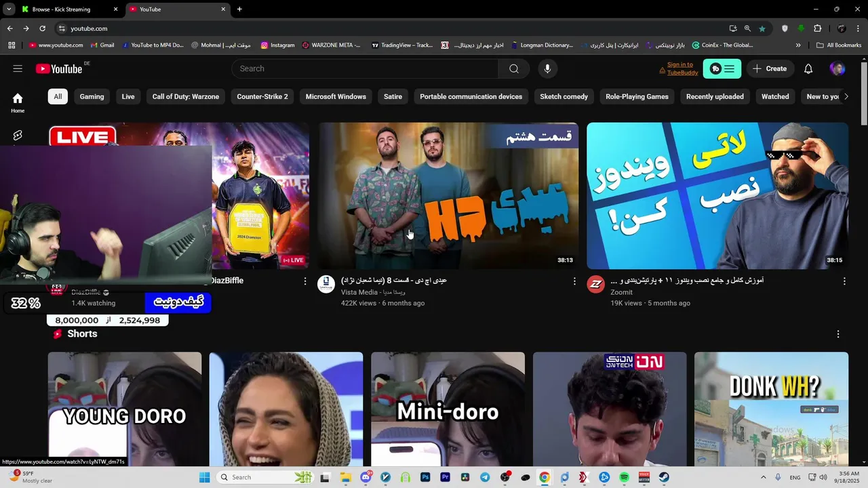Screen dimensions: 868x488
Task: Click the search magnifier button
Action: pyautogui.click(x=513, y=68)
